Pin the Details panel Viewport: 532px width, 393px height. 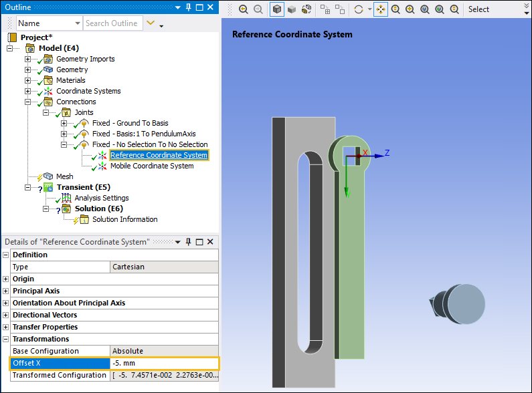pos(189,241)
